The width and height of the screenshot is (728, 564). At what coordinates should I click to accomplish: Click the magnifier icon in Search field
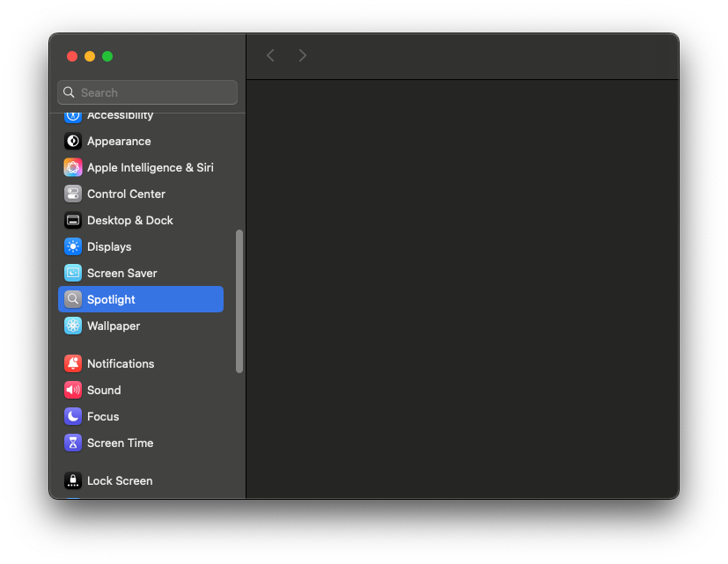(x=69, y=92)
